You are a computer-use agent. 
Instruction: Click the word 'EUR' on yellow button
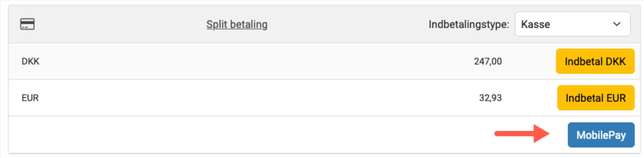tap(616, 98)
